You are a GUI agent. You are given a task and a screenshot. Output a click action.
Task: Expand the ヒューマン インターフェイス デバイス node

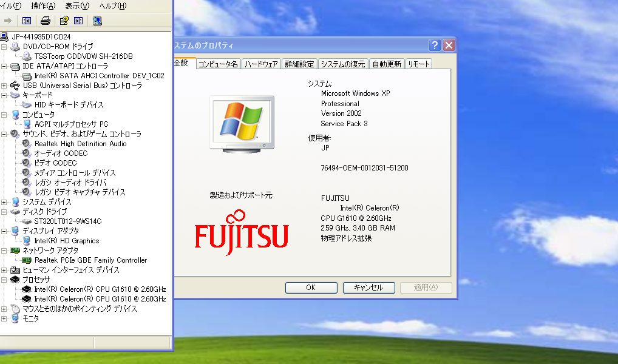4,270
